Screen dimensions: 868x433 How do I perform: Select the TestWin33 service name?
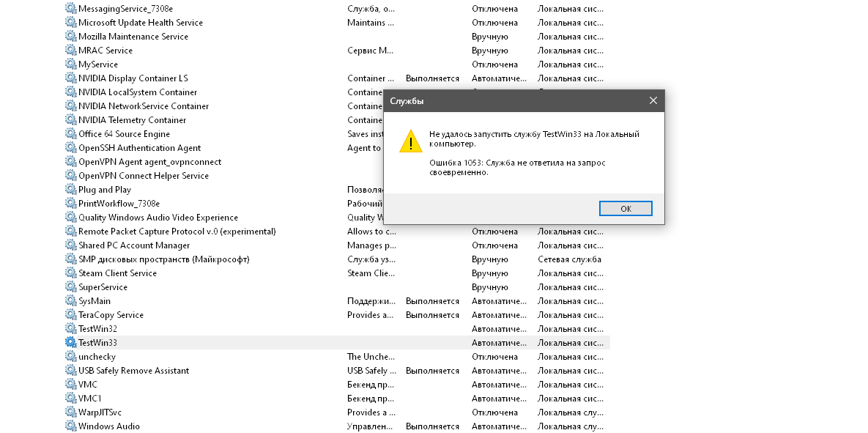coord(97,343)
